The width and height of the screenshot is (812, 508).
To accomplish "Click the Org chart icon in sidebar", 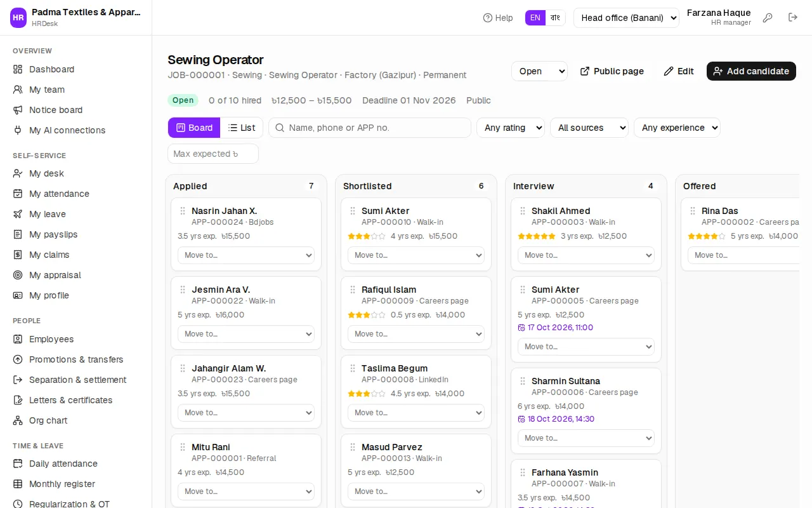I will (18, 420).
